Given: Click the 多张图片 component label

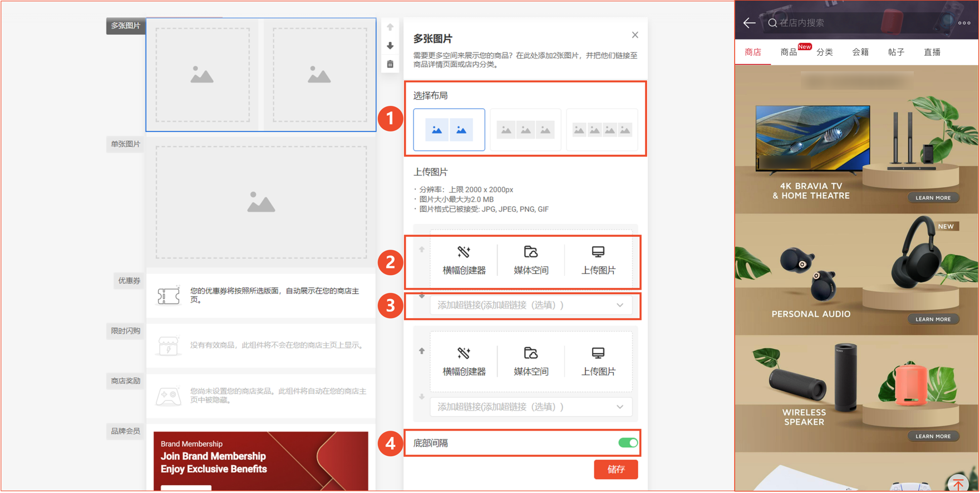Looking at the screenshot, I should 126,26.
